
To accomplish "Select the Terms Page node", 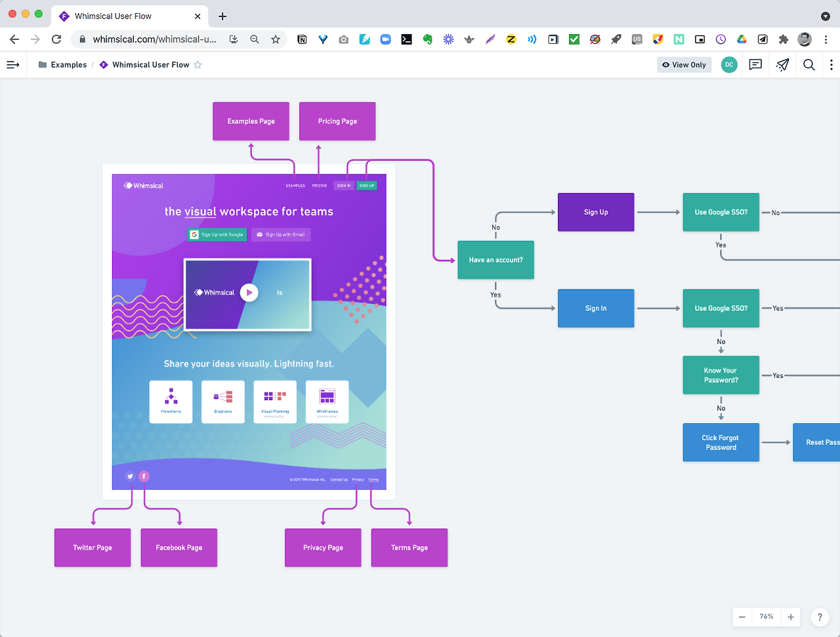I will click(409, 548).
